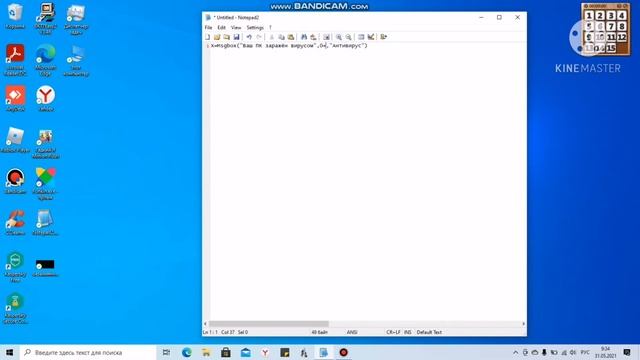The image size is (640, 360).
Task: Select the CCleaner desktop shortcut
Action: pos(15,222)
